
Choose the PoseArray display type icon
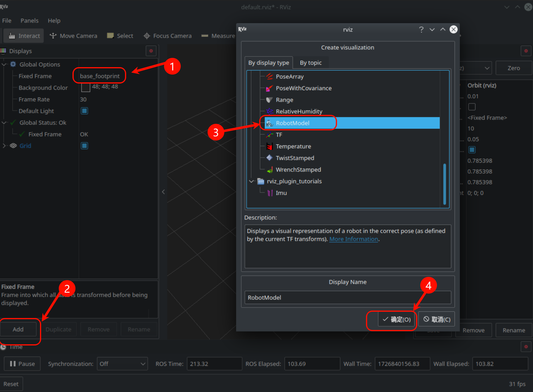pos(270,77)
